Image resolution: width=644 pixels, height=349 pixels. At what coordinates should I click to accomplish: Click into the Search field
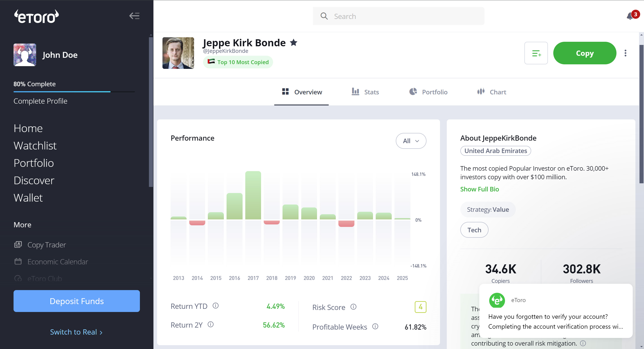click(398, 16)
